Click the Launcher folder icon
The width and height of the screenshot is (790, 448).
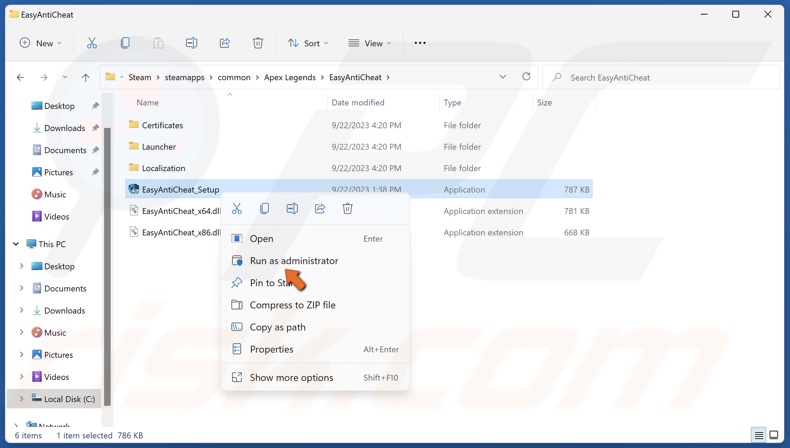click(x=134, y=146)
